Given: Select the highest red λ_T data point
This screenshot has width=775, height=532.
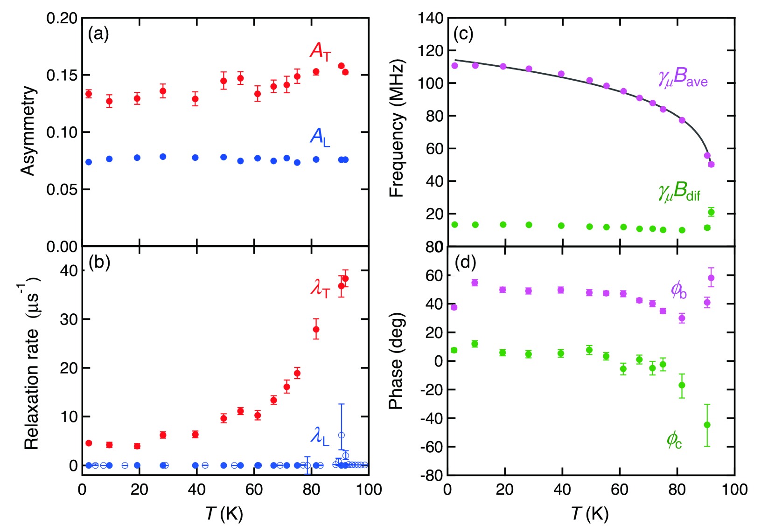Looking at the screenshot, I should click(345, 278).
